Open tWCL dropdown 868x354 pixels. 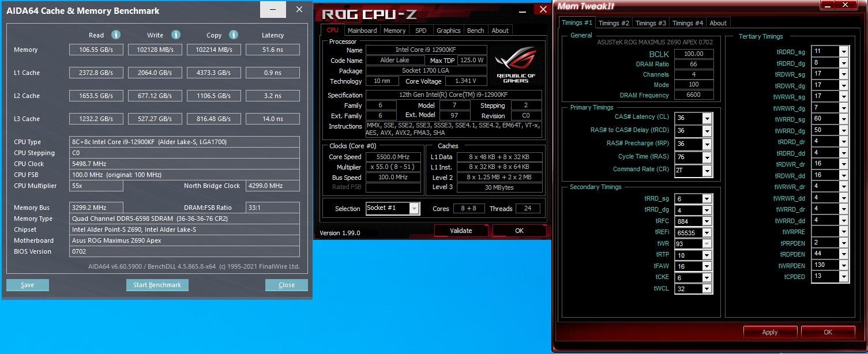click(707, 289)
